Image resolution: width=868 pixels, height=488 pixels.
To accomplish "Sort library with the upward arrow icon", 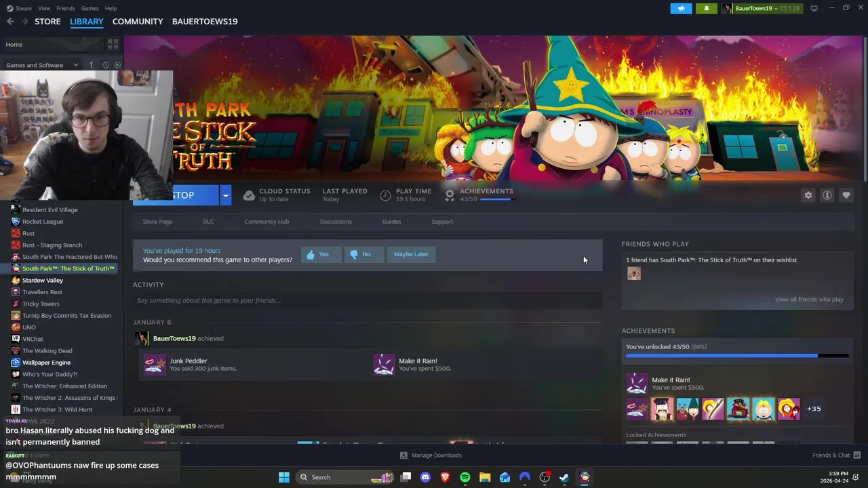I will 91,65.
